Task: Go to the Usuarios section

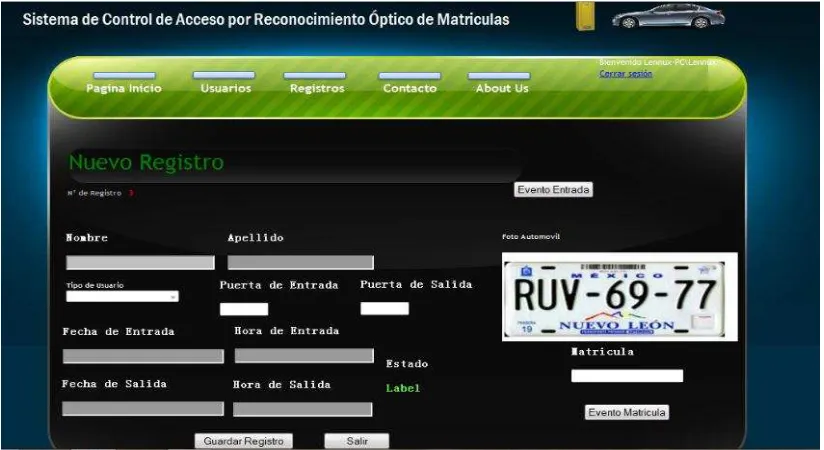Action: pyautogui.click(x=226, y=88)
